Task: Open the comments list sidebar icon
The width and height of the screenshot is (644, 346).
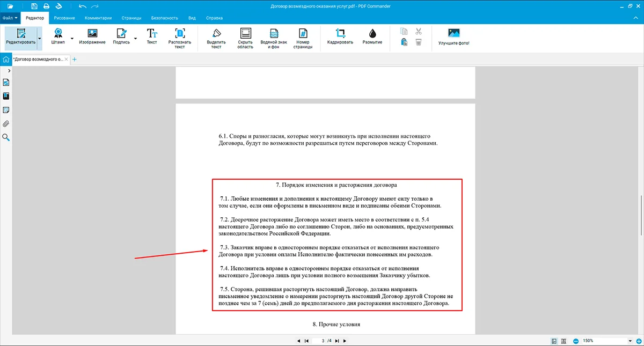Action: [x=6, y=110]
